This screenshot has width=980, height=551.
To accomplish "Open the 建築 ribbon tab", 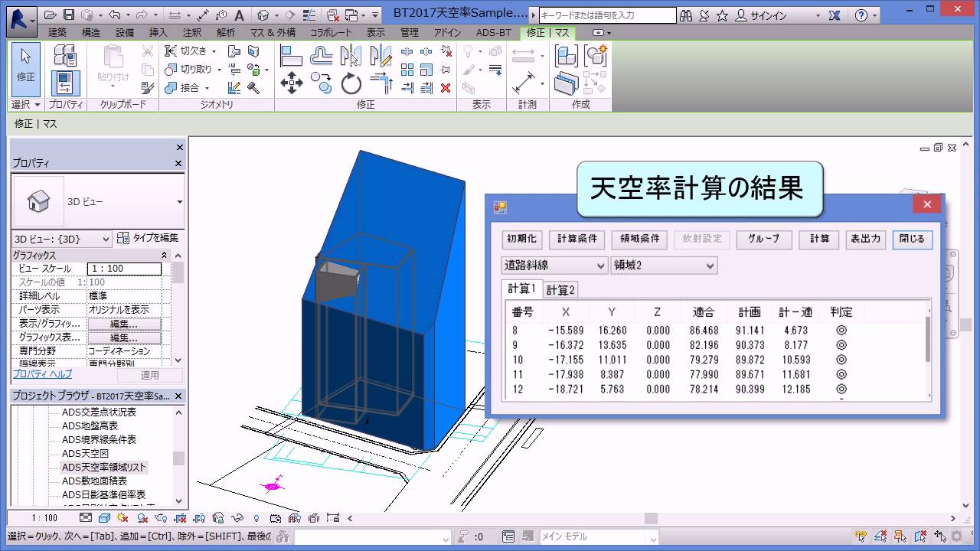I will (x=57, y=33).
